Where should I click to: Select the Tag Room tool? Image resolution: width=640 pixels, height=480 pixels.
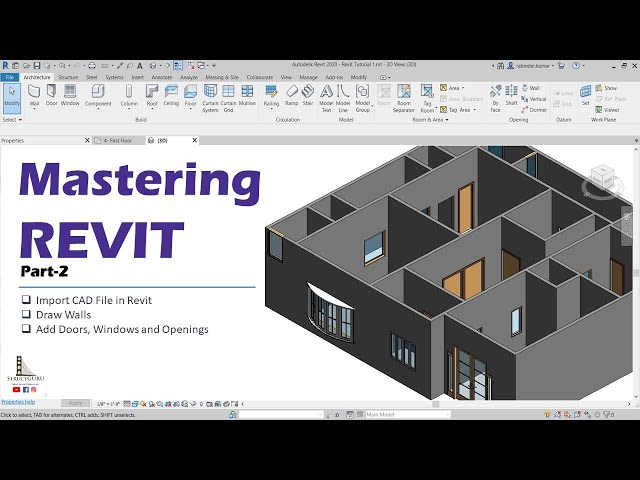[427, 98]
